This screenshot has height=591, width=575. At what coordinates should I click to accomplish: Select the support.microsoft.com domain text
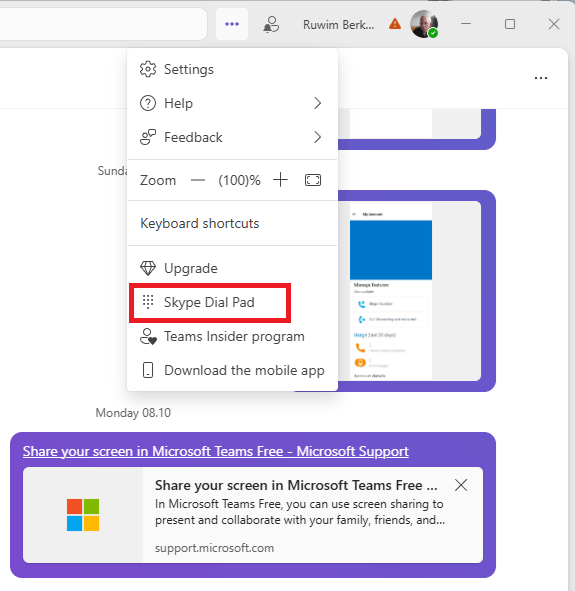click(x=214, y=548)
